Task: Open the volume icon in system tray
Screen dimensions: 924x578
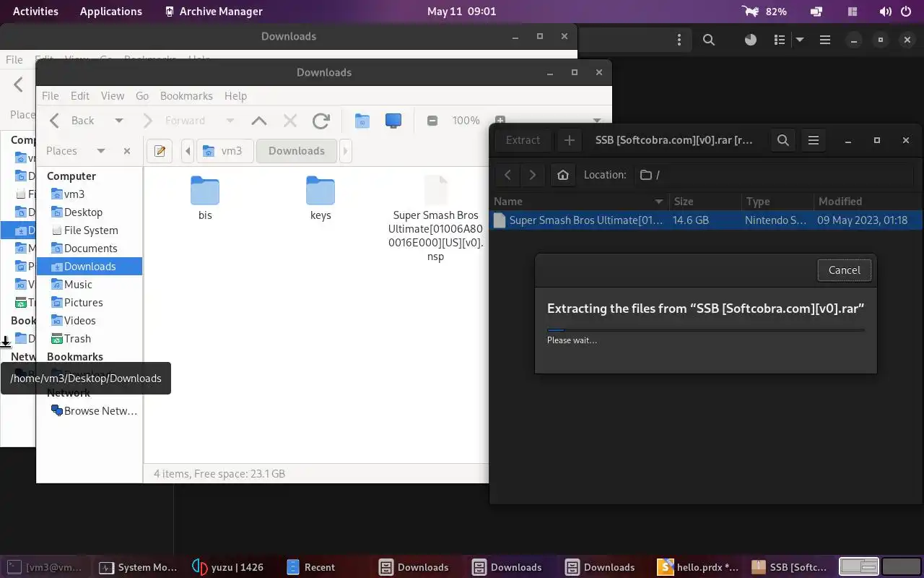Action: [x=886, y=12]
